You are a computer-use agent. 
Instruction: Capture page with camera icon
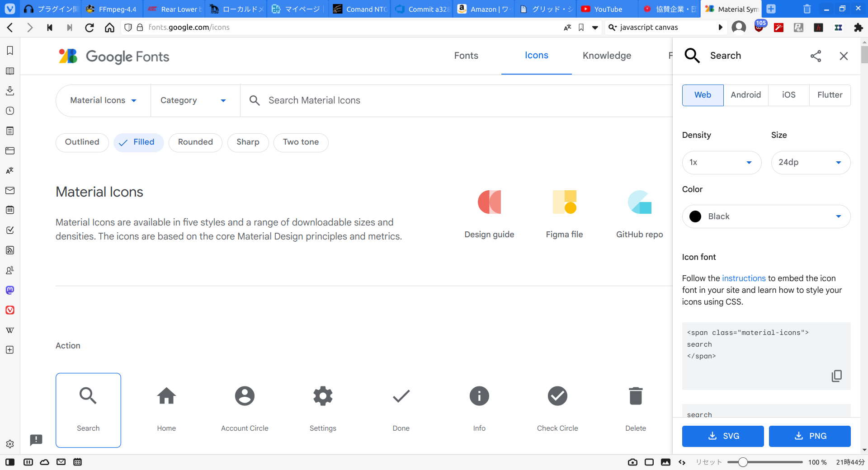point(632,462)
